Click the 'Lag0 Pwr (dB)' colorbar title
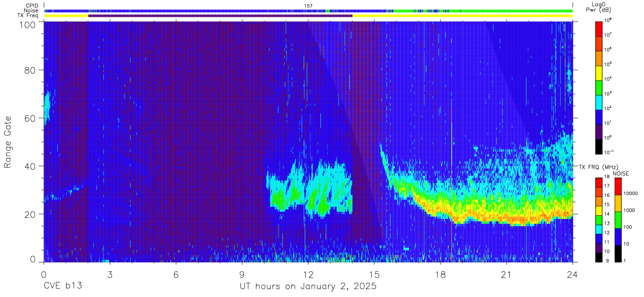The height and width of the screenshot is (297, 644). coord(599,7)
